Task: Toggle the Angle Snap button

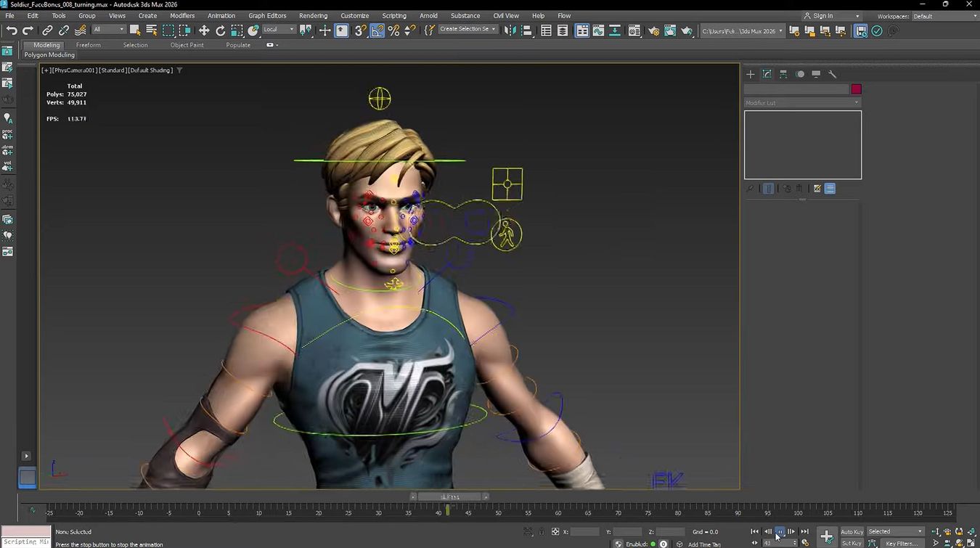Action: [x=377, y=30]
